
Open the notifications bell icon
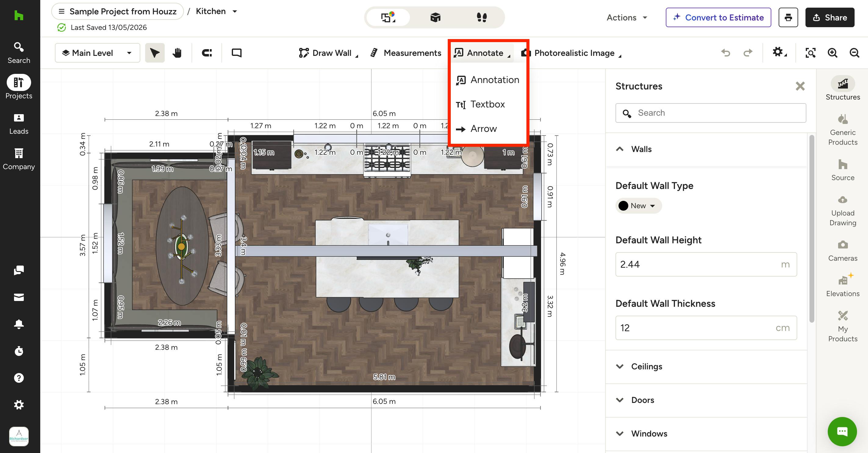tap(19, 324)
